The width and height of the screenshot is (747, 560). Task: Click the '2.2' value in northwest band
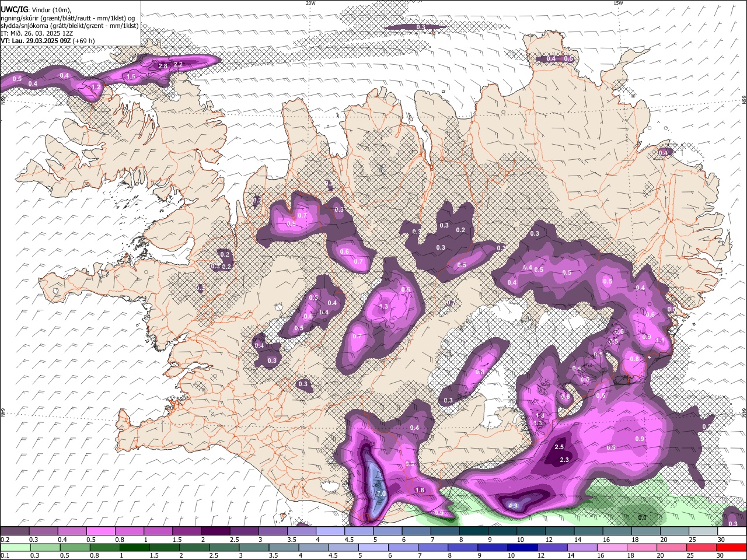[179, 64]
